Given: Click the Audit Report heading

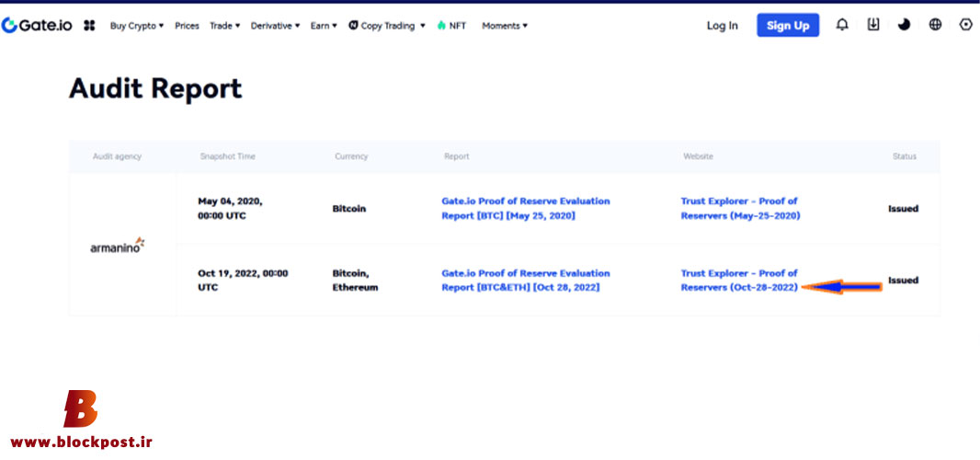Looking at the screenshot, I should pyautogui.click(x=155, y=88).
